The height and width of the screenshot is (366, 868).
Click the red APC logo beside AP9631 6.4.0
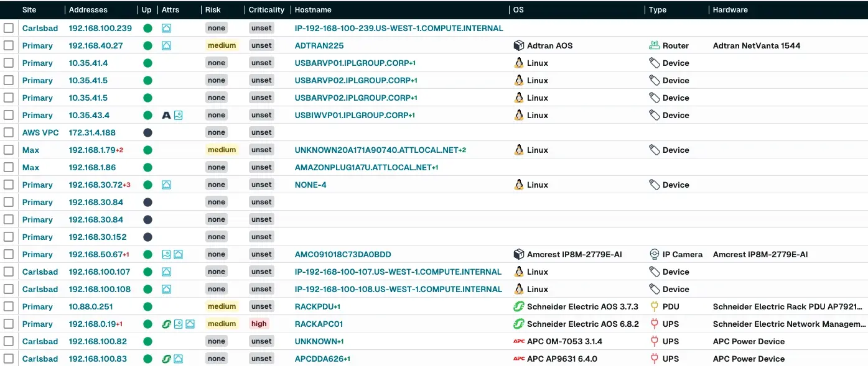pos(518,359)
